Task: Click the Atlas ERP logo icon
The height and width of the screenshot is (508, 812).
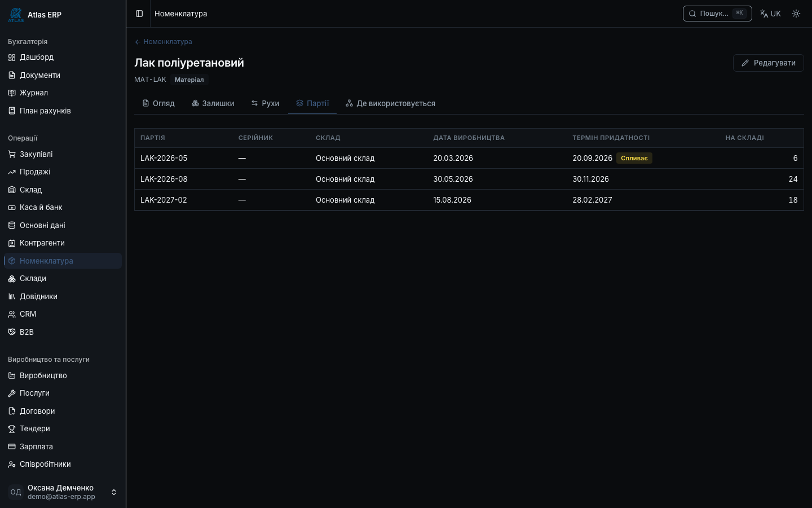Action: tap(16, 15)
